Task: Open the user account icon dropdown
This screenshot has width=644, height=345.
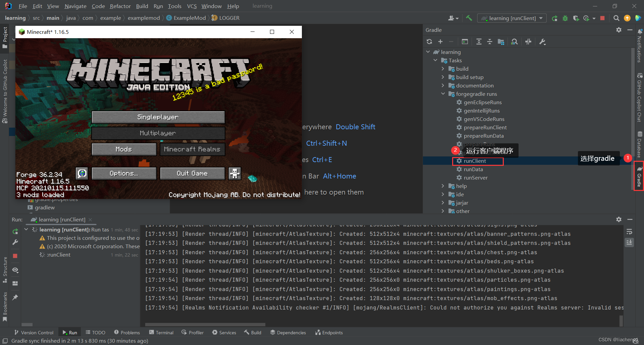Action: (x=453, y=18)
